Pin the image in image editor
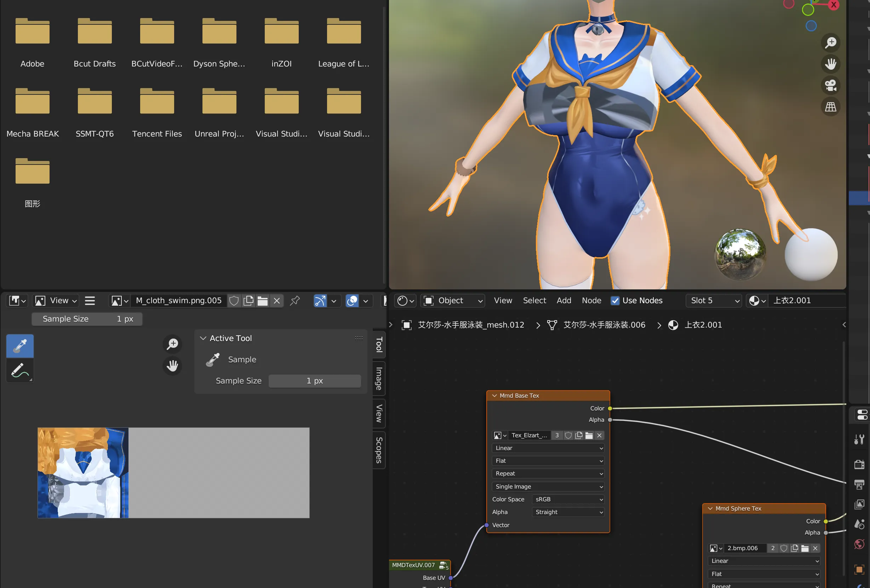Viewport: 870px width, 588px height. (295, 301)
